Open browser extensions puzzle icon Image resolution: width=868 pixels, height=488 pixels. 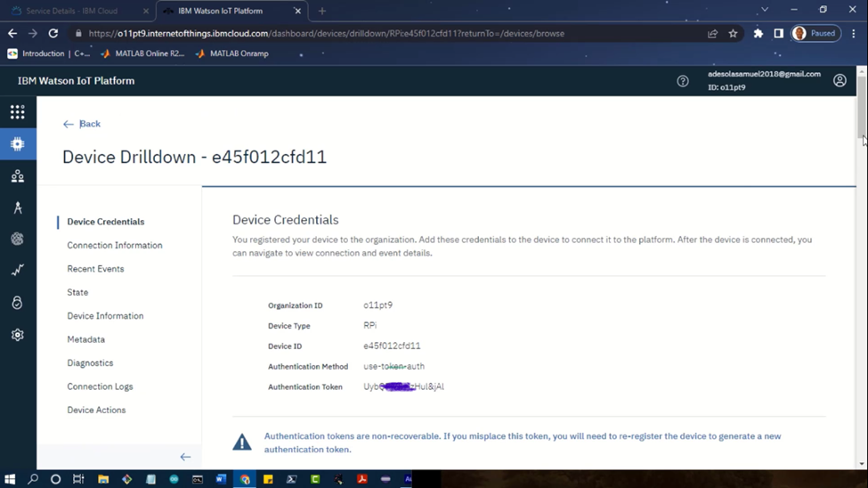(758, 33)
